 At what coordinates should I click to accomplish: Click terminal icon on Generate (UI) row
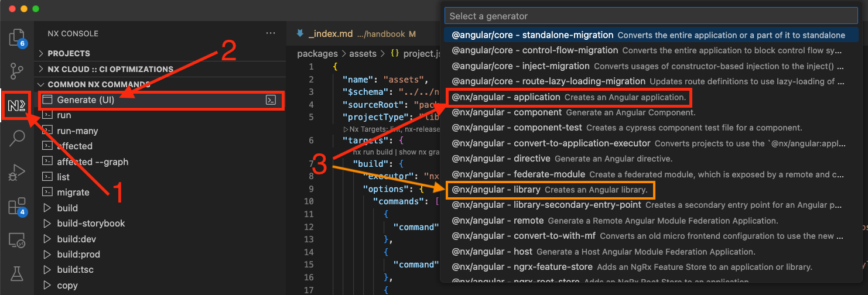271,100
